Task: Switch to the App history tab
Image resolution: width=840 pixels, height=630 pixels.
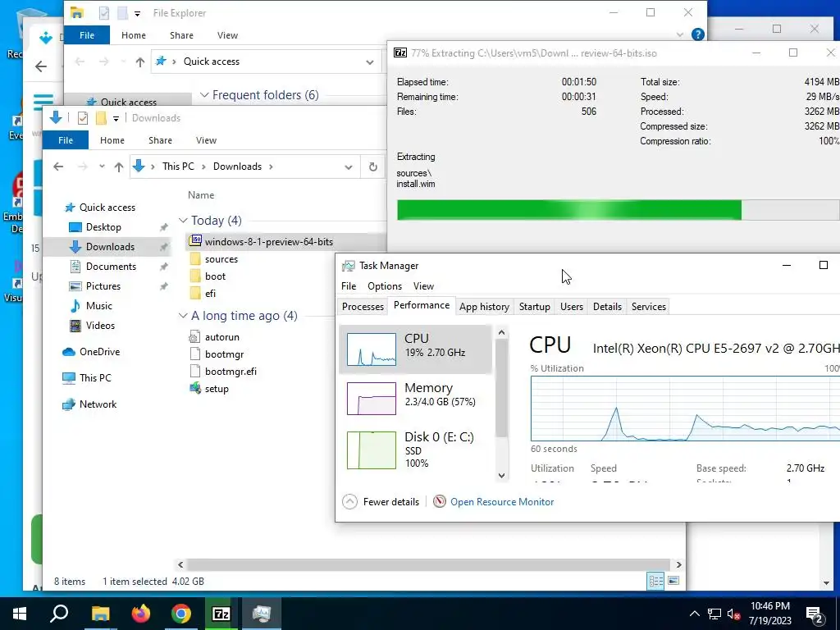Action: click(x=484, y=307)
